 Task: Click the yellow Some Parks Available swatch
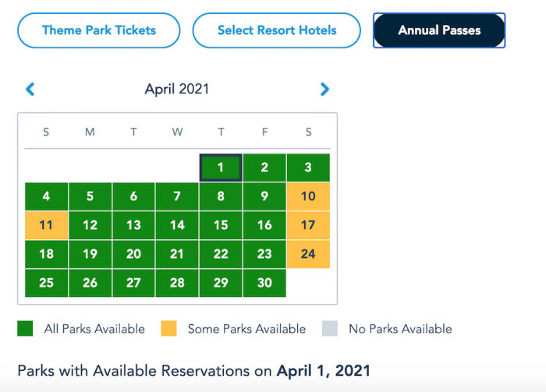[x=168, y=329]
